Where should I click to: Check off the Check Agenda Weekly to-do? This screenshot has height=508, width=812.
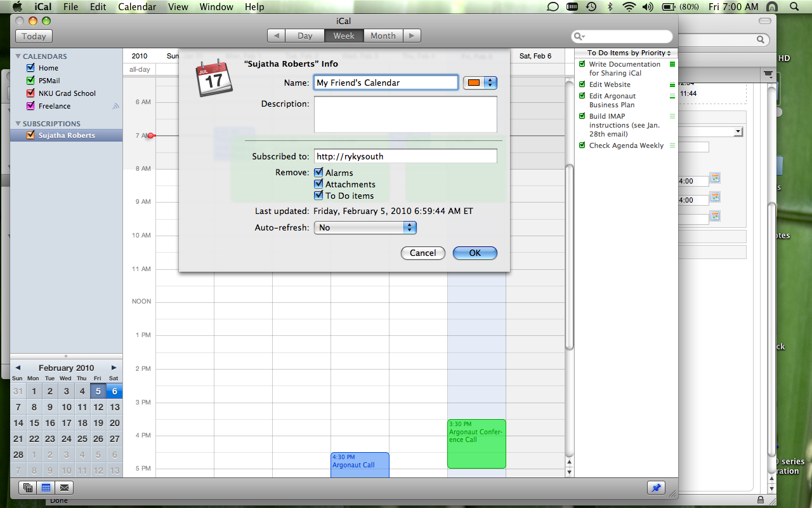(582, 145)
